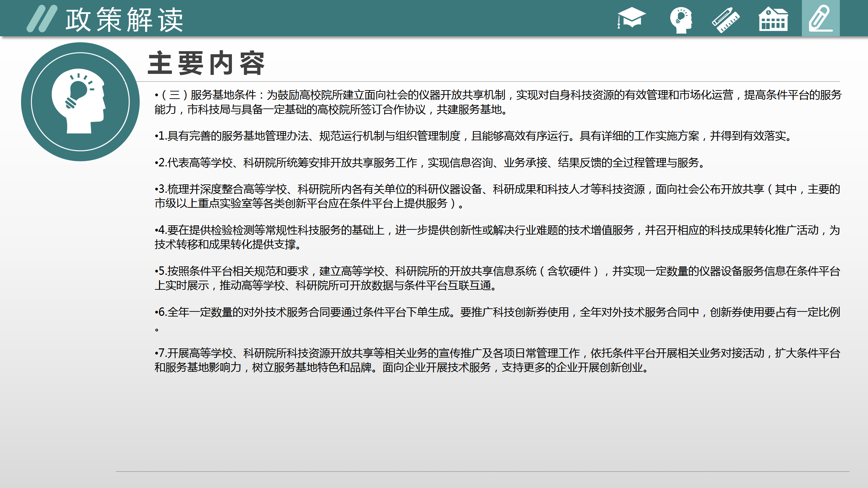868x488 pixels.
Task: Select bullet 6 about 科技创新券使用
Action: 497,312
